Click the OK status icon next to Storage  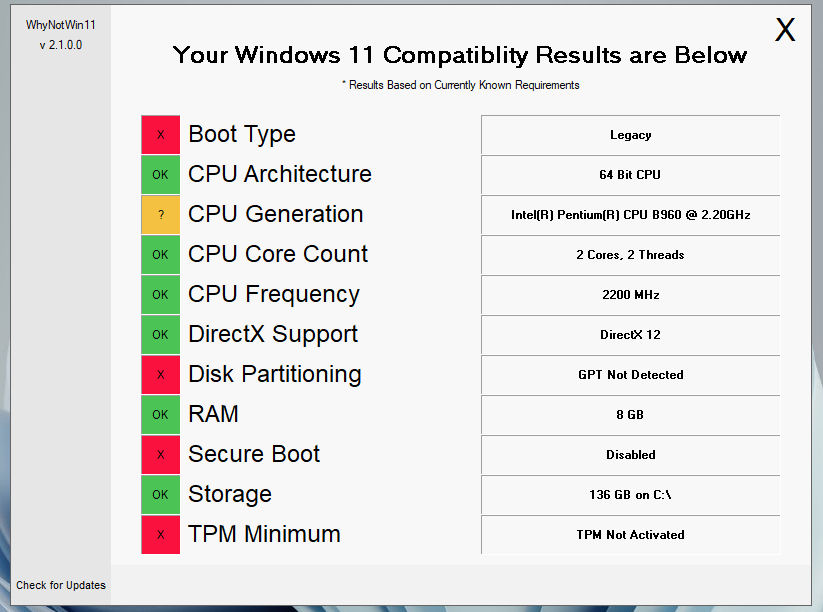(x=160, y=495)
